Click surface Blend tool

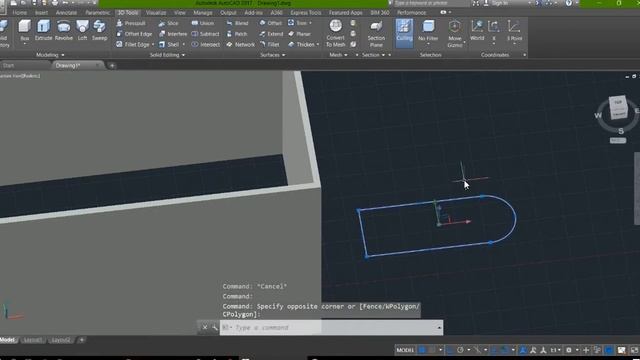pyautogui.click(x=237, y=23)
